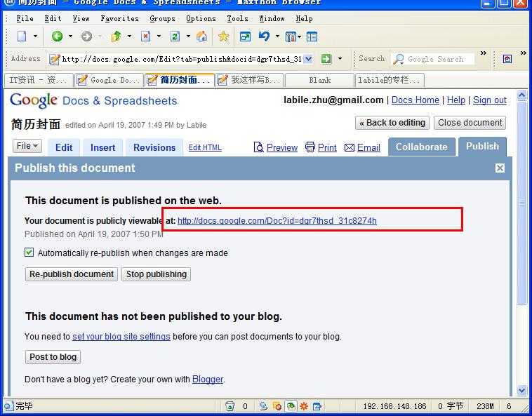The image size is (532, 416).
Task: Open the published document URL link
Action: coord(277,221)
